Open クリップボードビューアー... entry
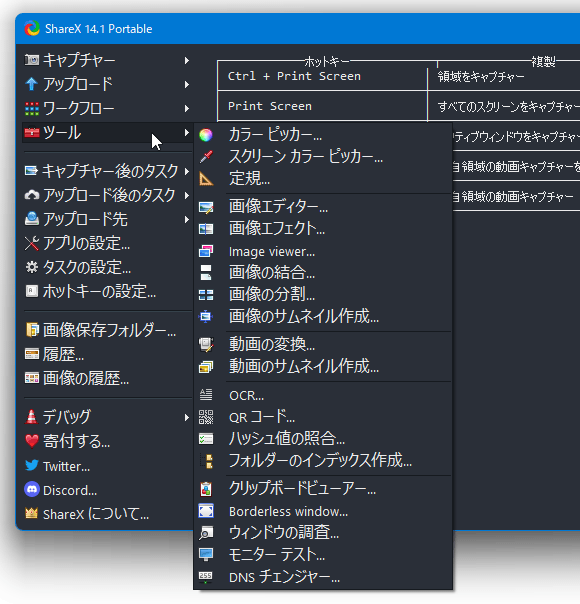The width and height of the screenshot is (580, 604). 323,489
